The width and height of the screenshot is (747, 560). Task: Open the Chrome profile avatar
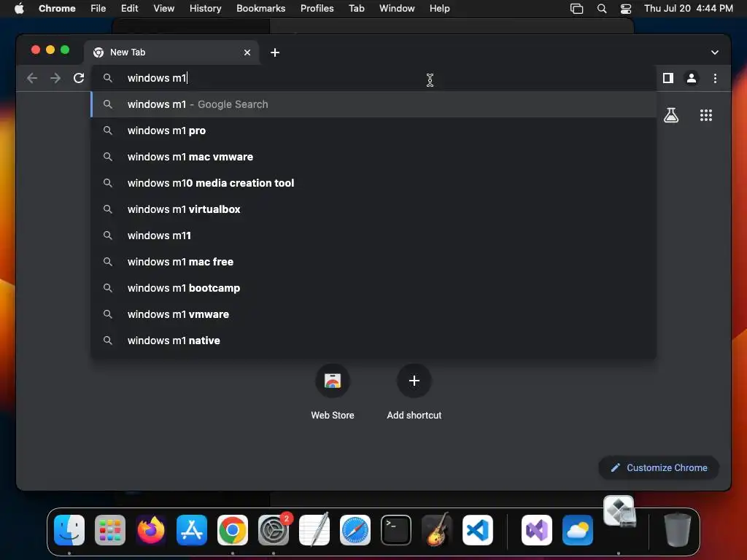pos(692,78)
